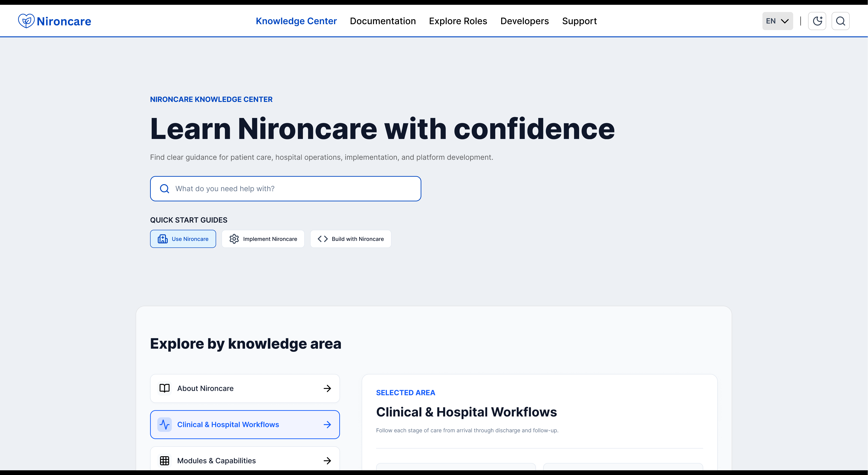868x475 pixels.
Task: Click the book icon beside About Nironcare
Action: point(164,388)
